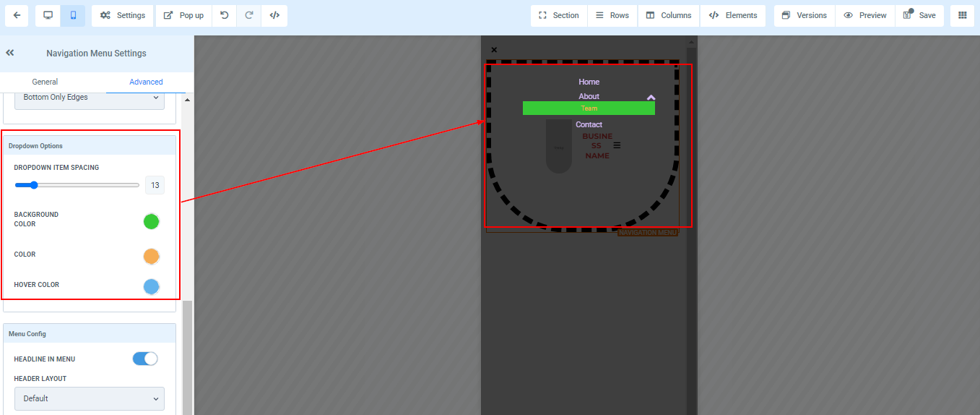This screenshot has height=415, width=980.
Task: Switch to mobile view icon
Action: (x=73, y=15)
